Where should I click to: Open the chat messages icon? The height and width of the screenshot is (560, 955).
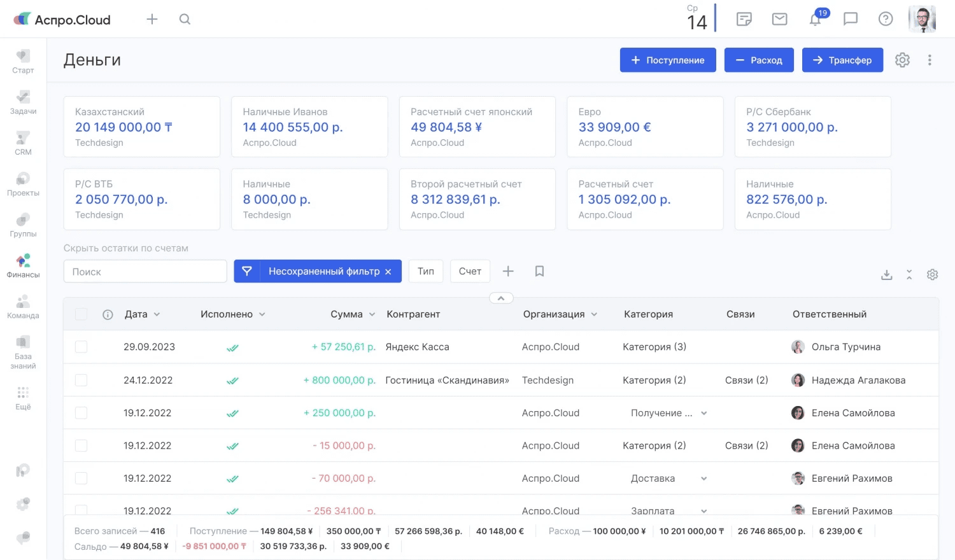click(850, 19)
